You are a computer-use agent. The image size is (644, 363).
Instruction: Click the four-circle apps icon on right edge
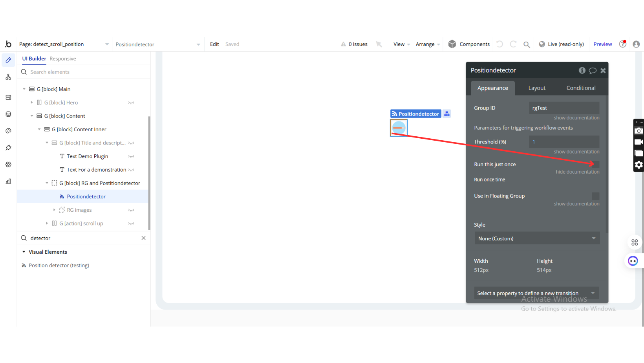635,242
